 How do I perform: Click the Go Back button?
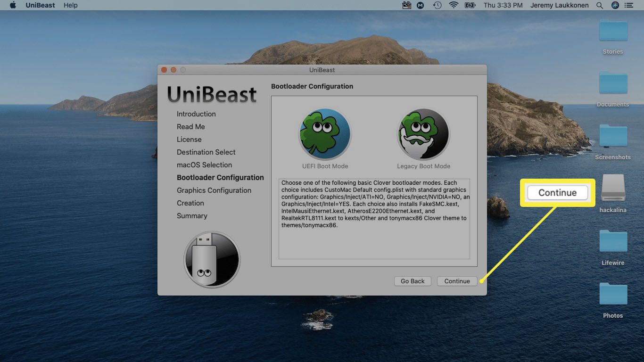point(413,281)
